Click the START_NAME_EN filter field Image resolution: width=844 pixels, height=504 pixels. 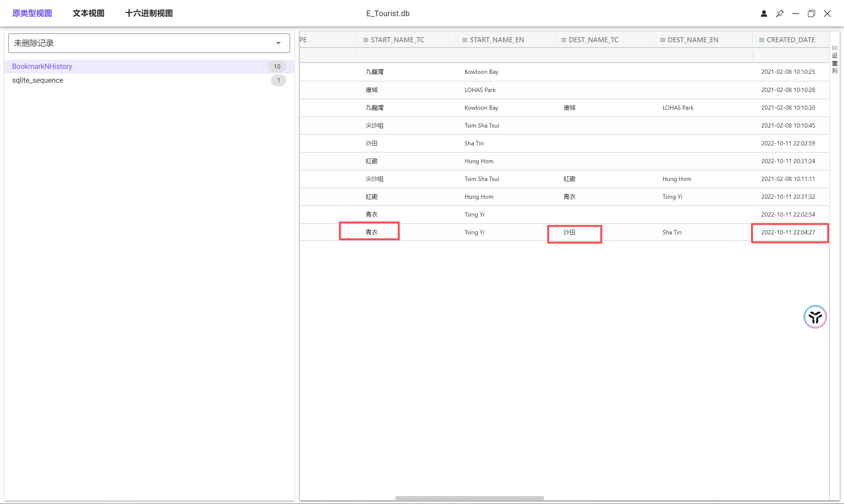click(x=505, y=55)
